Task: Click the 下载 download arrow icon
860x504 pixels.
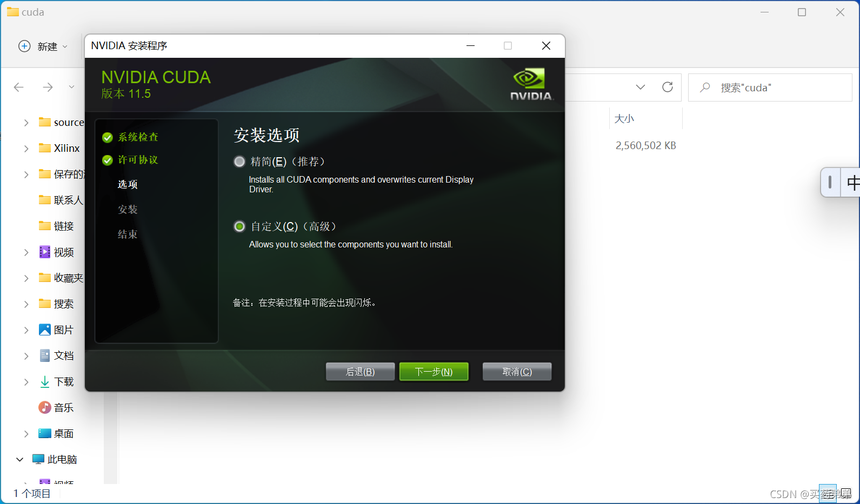Action: [45, 382]
